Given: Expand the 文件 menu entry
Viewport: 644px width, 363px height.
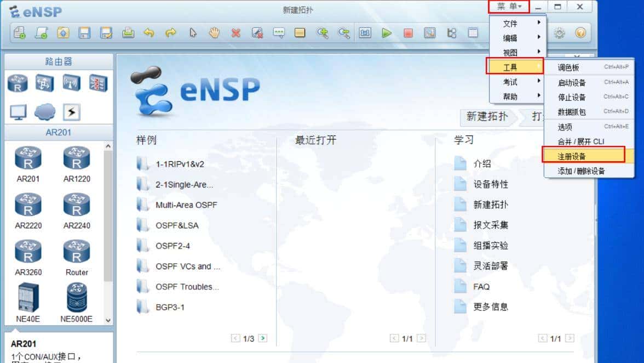Looking at the screenshot, I should point(510,24).
